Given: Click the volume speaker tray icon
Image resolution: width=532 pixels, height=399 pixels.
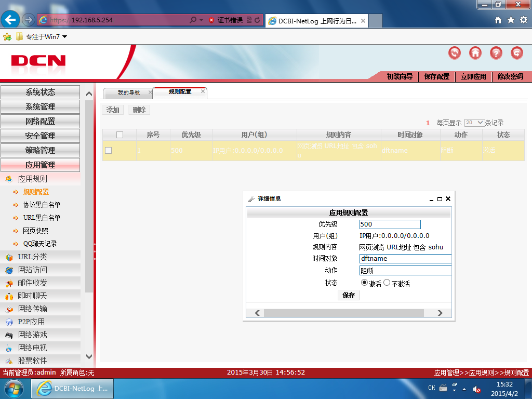Looking at the screenshot, I should pos(477,389).
